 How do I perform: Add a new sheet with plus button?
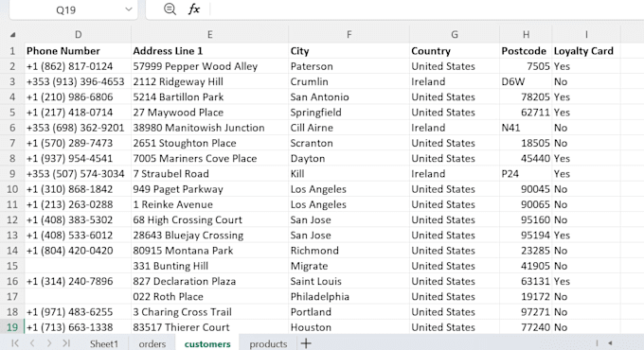(306, 343)
